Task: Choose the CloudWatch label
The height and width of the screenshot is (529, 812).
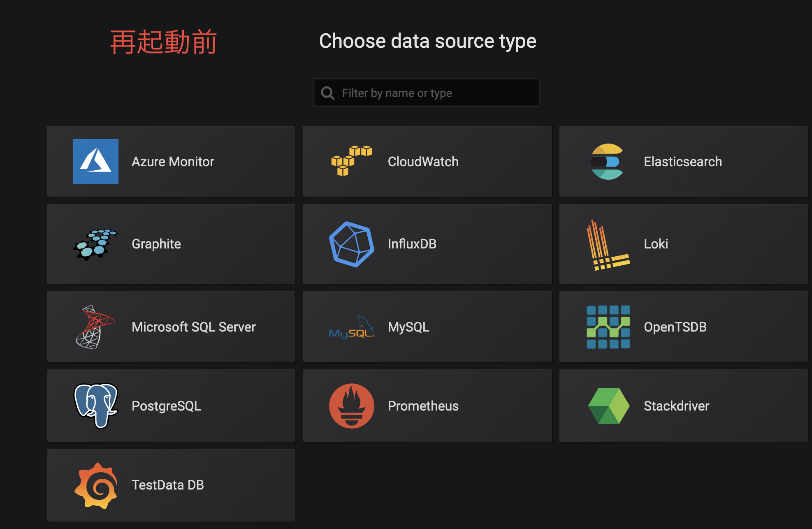Action: coord(423,162)
